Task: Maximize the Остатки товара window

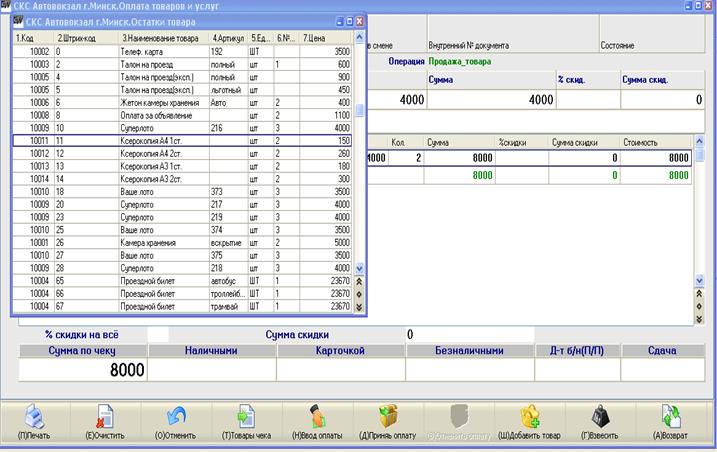Action: click(x=349, y=22)
